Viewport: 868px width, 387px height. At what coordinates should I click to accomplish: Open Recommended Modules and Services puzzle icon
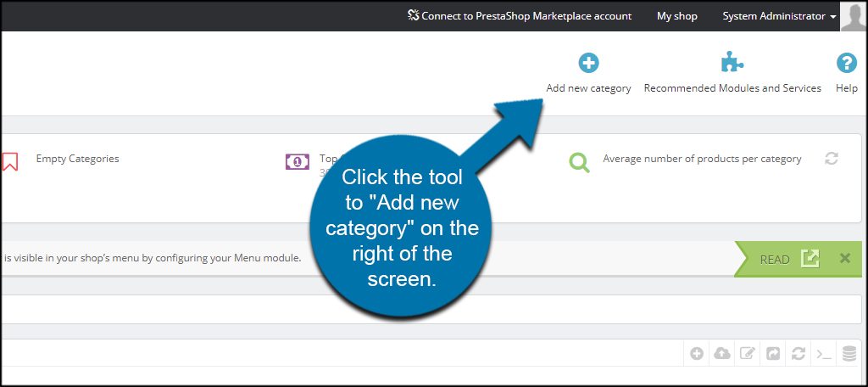[732, 63]
